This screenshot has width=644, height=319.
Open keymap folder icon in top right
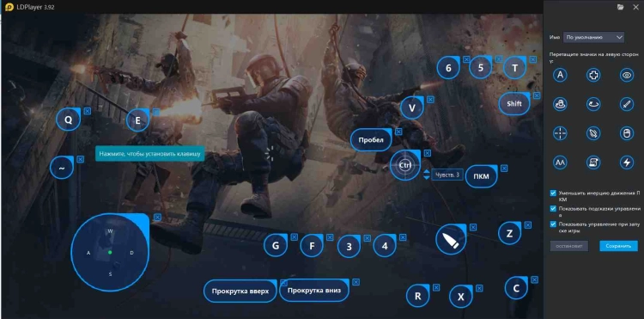[x=620, y=7]
